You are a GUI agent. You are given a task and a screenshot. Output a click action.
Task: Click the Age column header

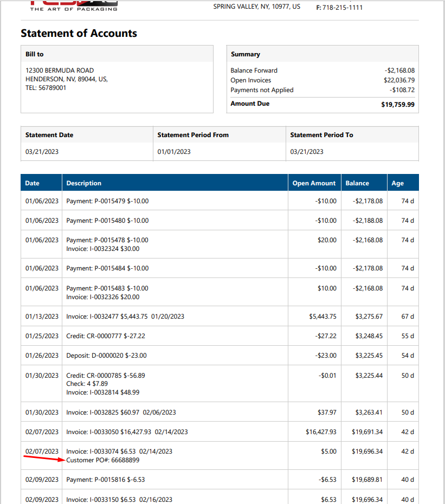pos(397,183)
